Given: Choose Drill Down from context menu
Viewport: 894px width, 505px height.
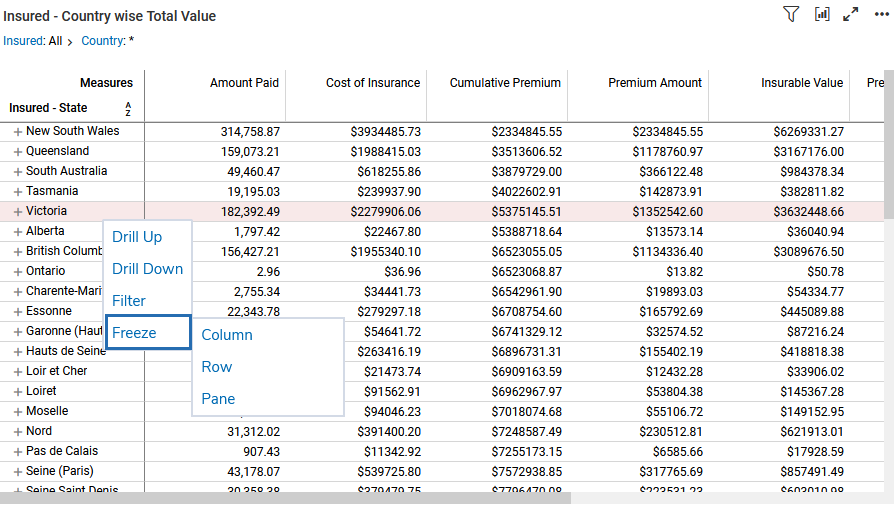Looking at the screenshot, I should 147,269.
